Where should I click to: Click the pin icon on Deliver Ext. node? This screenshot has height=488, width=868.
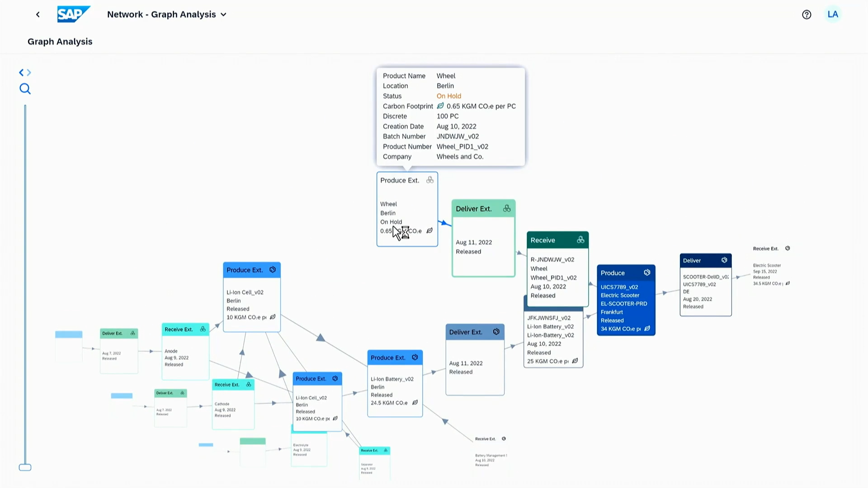(506, 208)
